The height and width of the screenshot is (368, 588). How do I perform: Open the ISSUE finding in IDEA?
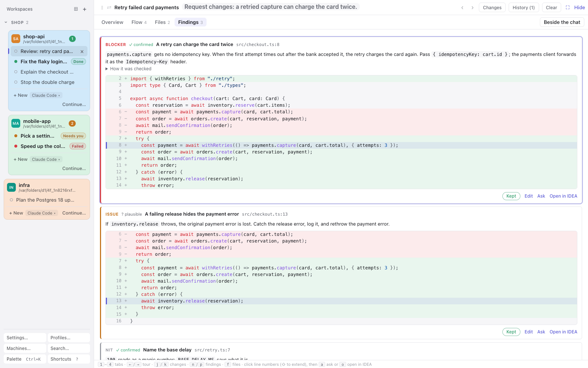563,332
